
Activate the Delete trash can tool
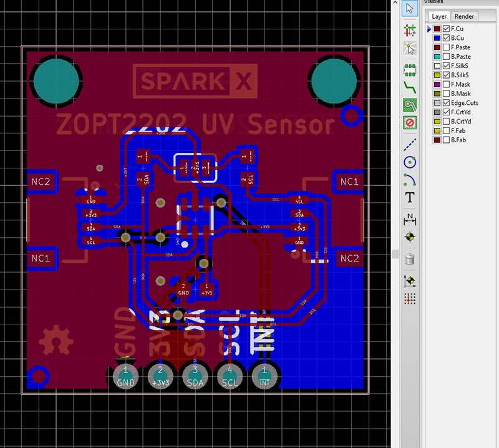tap(410, 259)
